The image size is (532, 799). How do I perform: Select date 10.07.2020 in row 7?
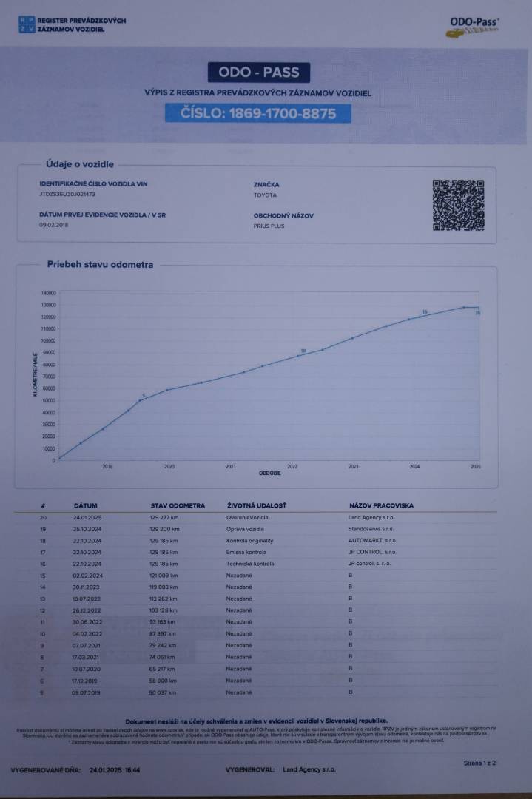point(86,669)
